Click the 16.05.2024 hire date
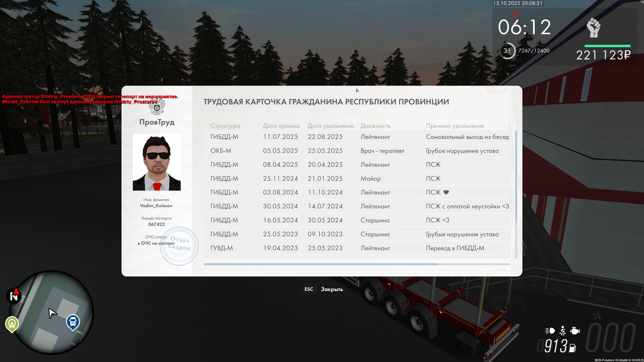 (280, 220)
